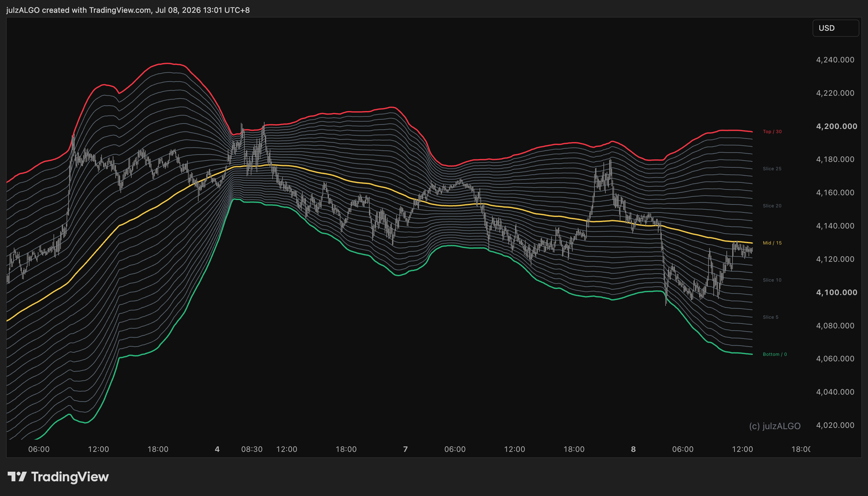Select the 'Slice 10' band label
Screen dimensions: 868x496
tap(772, 280)
